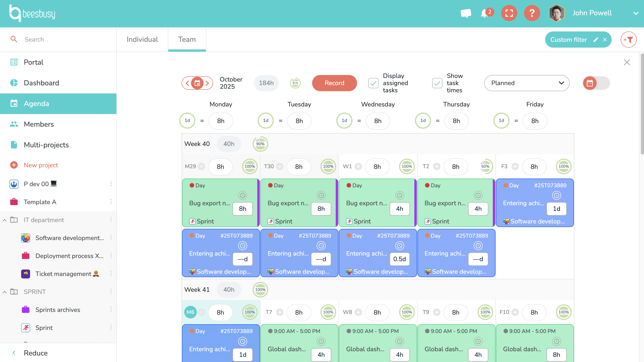This screenshot has height=362, width=644.
Task: Collapse the IT department folder
Action: [x=4, y=220]
